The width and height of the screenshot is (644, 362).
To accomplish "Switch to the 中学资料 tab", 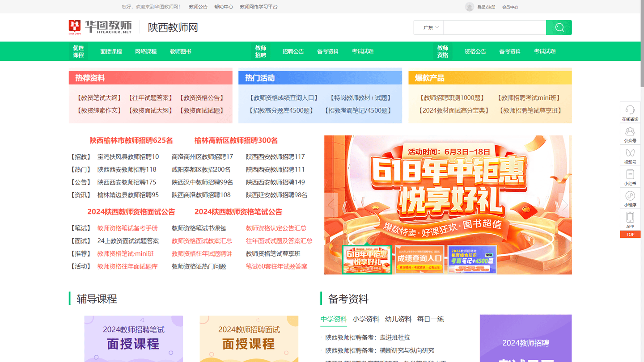I will tap(334, 319).
